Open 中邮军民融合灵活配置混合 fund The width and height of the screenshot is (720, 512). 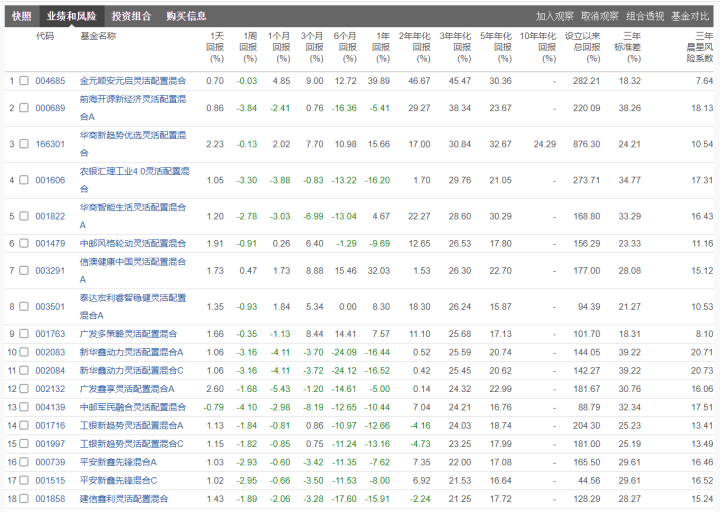(133, 407)
